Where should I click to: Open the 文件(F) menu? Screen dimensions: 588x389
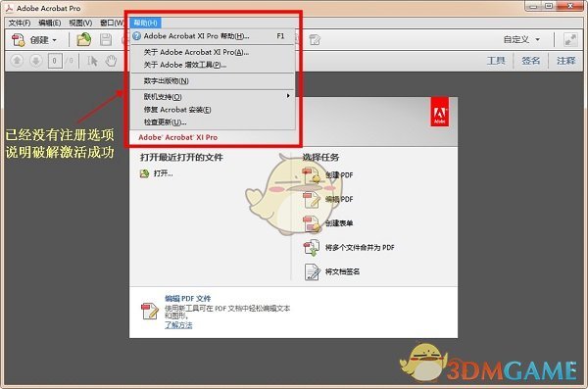click(x=20, y=24)
